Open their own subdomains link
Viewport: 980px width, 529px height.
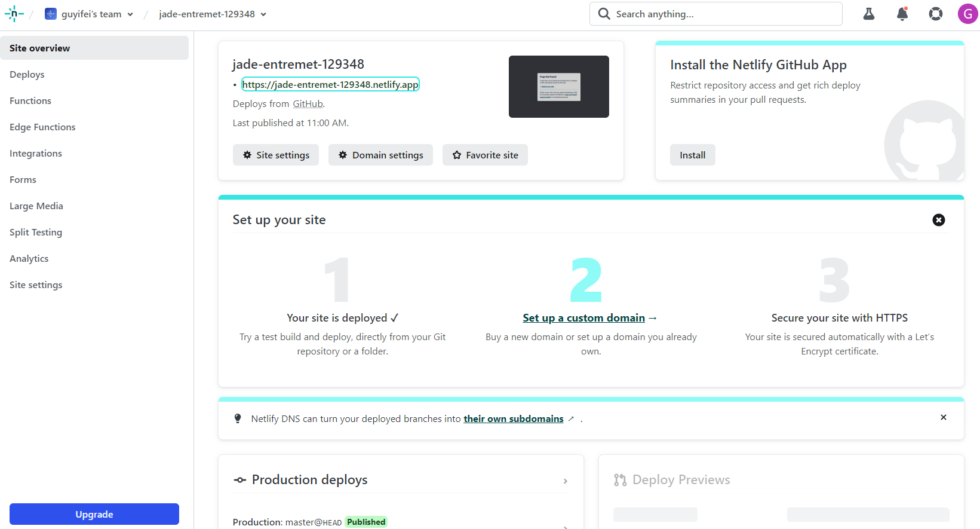[514, 418]
